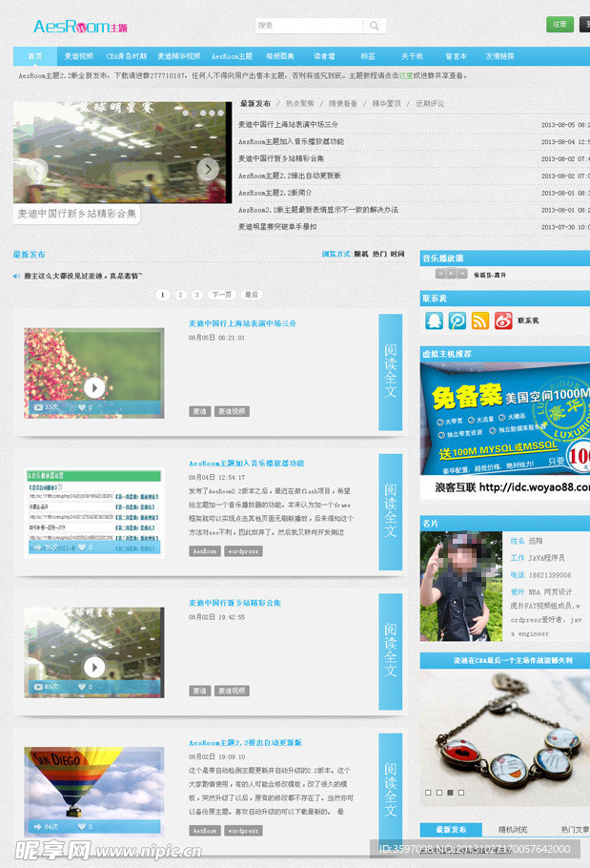This screenshot has height=868, width=590.
Task: Open 麦迪精华视频 navigation item
Action: [178, 56]
